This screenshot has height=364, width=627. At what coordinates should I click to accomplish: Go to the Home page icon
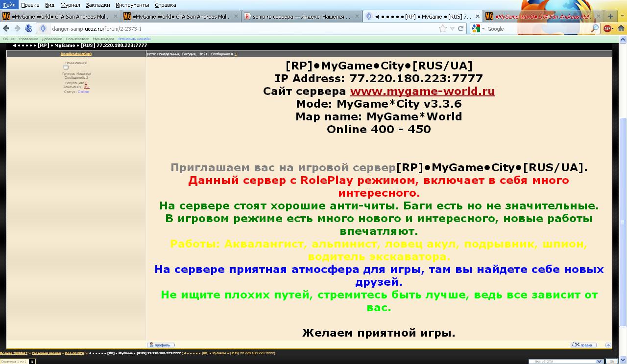[x=621, y=29]
